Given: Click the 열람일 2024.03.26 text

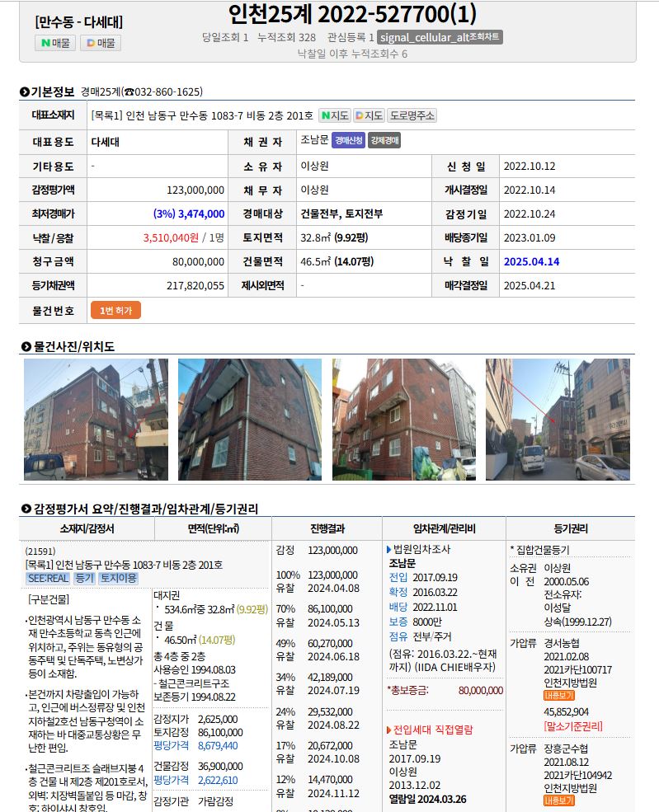Looking at the screenshot, I should click(x=427, y=800).
